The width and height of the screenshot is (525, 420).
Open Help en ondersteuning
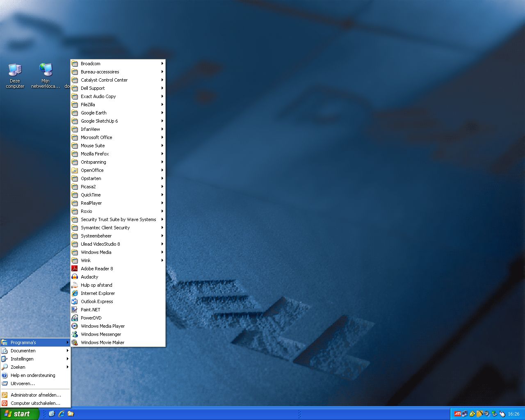click(x=35, y=375)
